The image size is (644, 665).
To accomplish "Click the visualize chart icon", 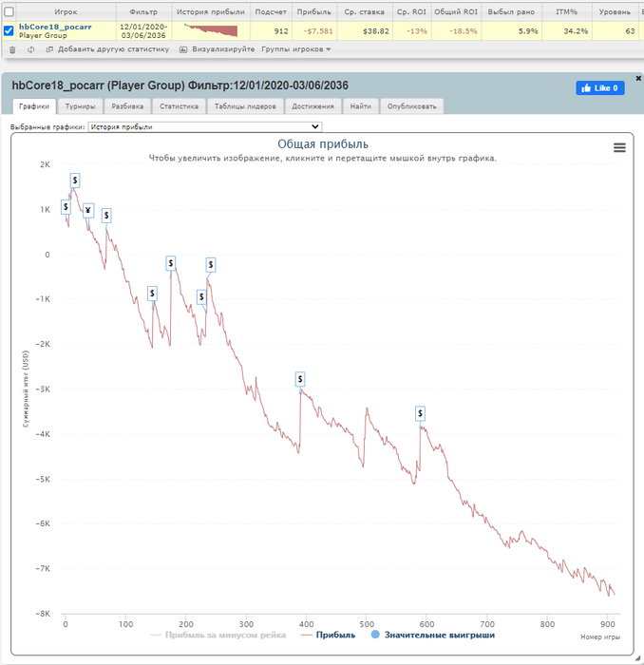I will click(183, 49).
